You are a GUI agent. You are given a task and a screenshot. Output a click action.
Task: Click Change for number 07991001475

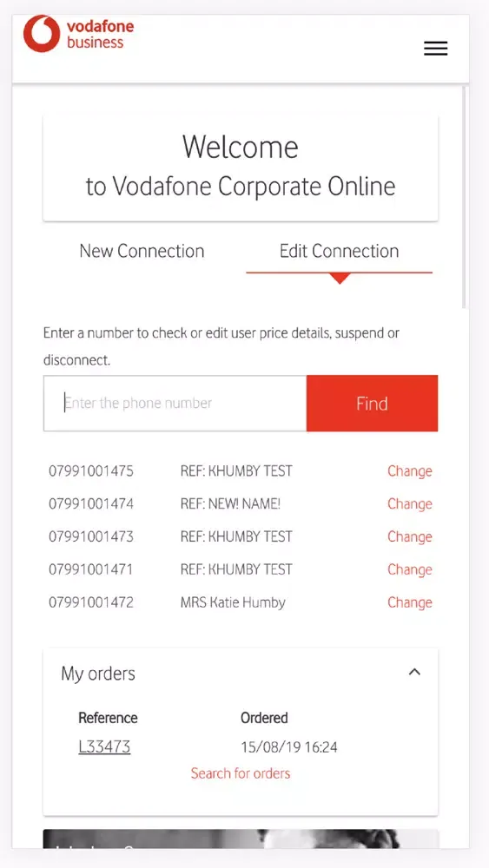point(410,471)
